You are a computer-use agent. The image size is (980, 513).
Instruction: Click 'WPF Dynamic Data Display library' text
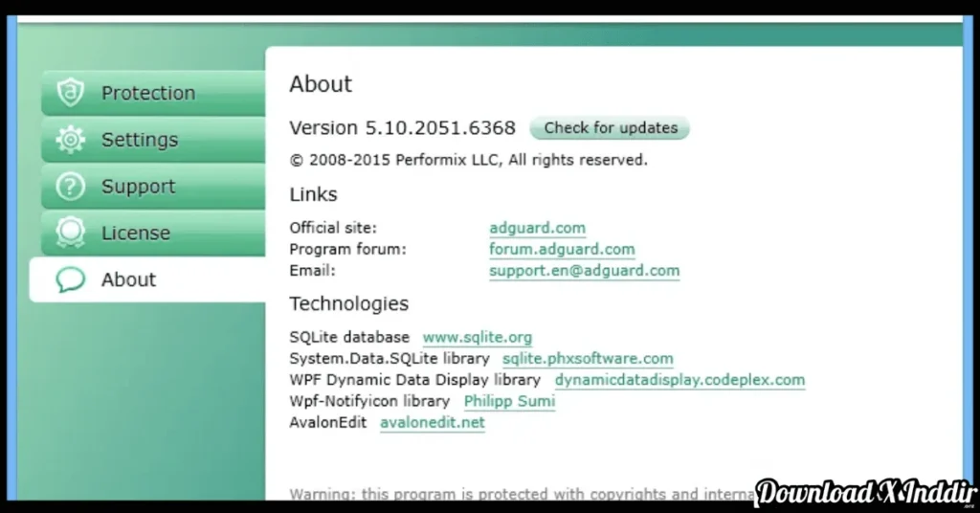(x=415, y=380)
